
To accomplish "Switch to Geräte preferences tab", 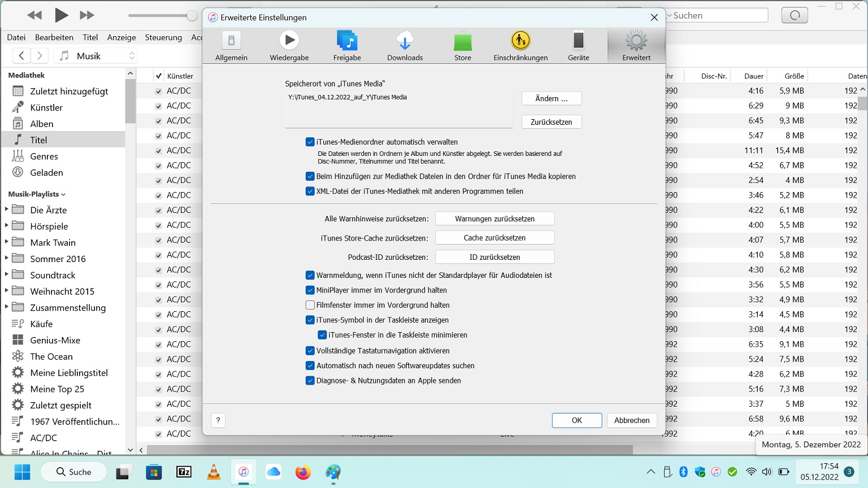I will click(578, 46).
